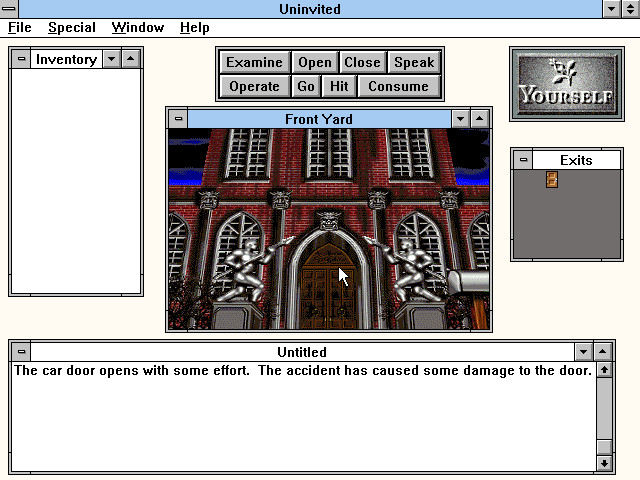Maximize the Inventory window with up arrow
Screen dimensions: 640x480
[x=130, y=59]
